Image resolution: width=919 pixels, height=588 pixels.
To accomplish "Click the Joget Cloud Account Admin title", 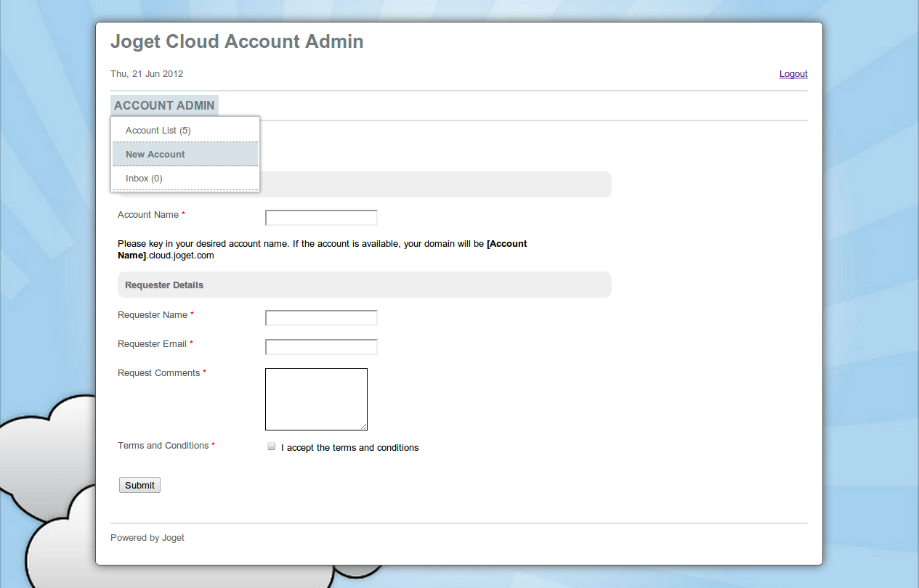I will click(x=237, y=41).
